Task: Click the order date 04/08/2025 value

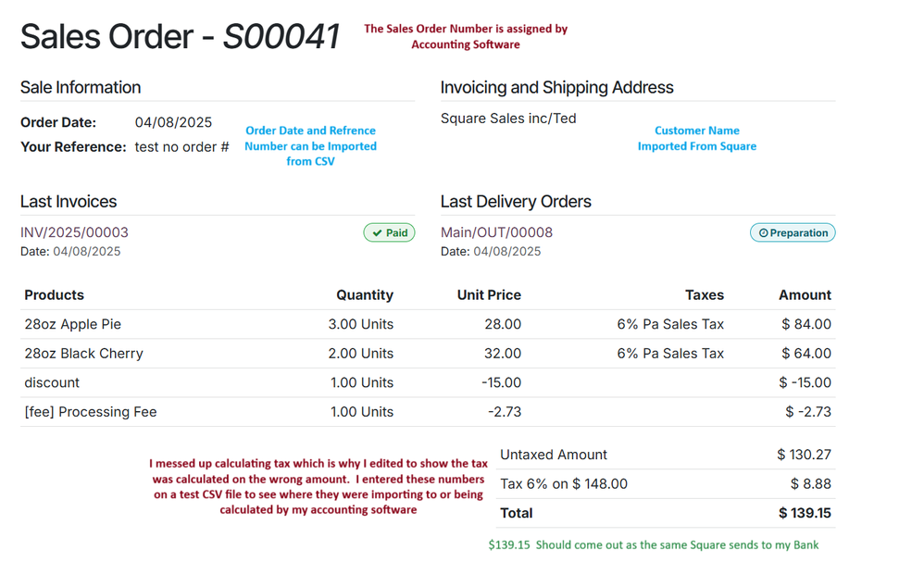Action: point(173,122)
